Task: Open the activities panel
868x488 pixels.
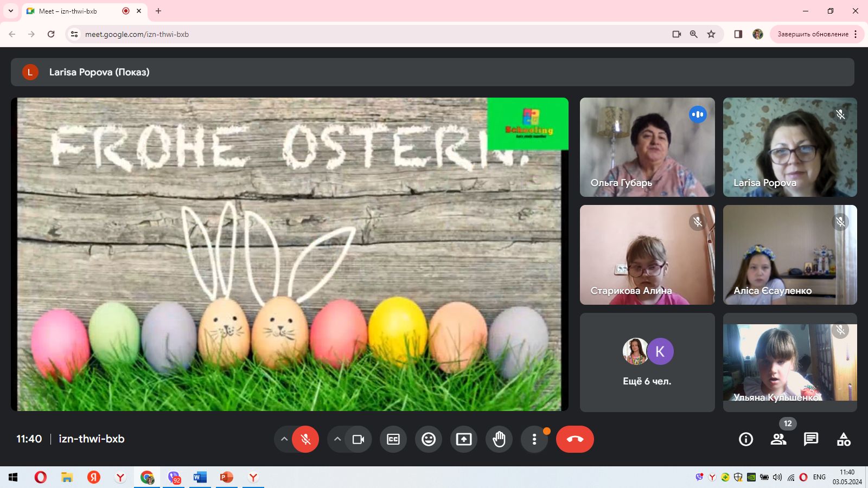Action: pyautogui.click(x=844, y=439)
